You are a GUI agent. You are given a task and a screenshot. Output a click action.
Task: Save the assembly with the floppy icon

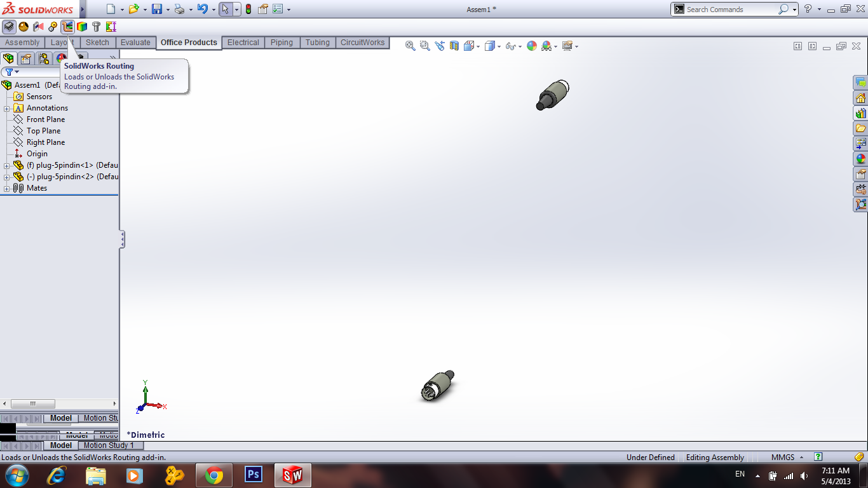click(x=157, y=9)
